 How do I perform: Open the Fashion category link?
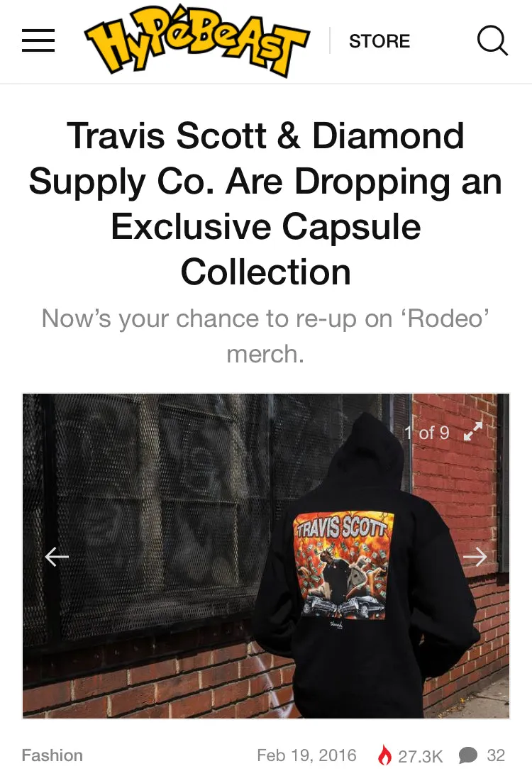(x=52, y=755)
